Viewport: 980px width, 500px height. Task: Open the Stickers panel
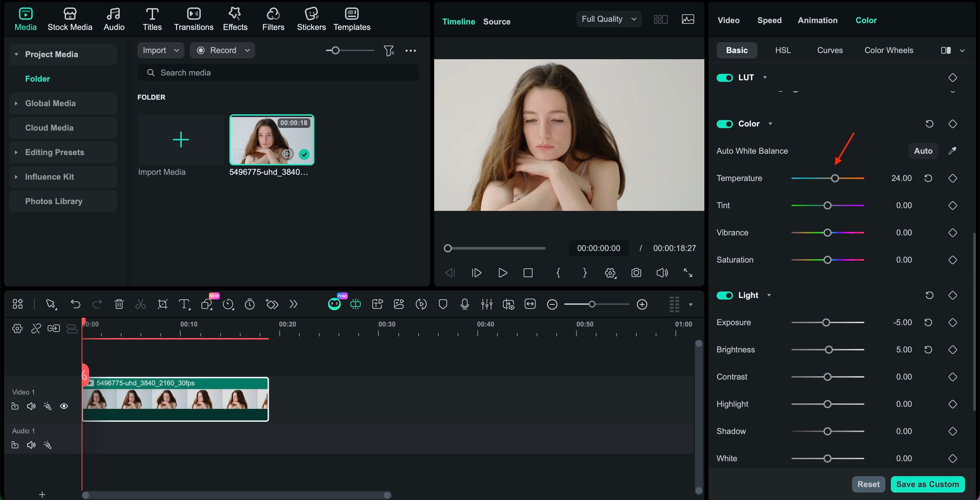pyautogui.click(x=311, y=19)
